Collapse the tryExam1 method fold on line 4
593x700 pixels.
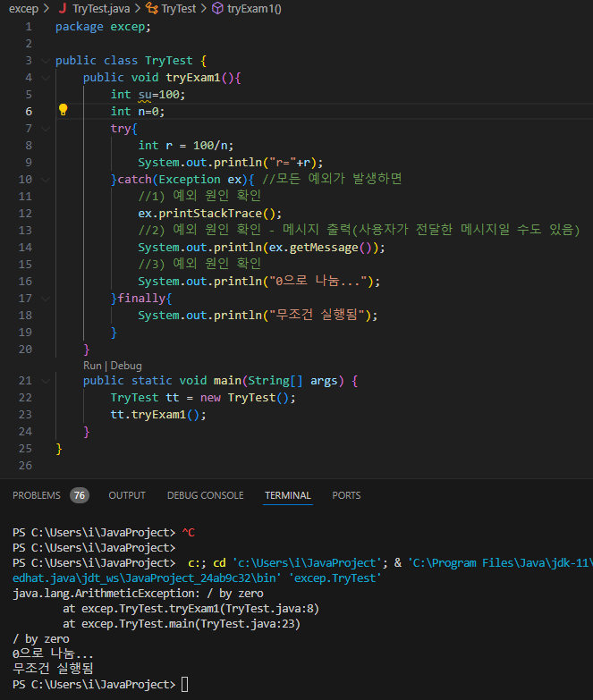pyautogui.click(x=46, y=78)
